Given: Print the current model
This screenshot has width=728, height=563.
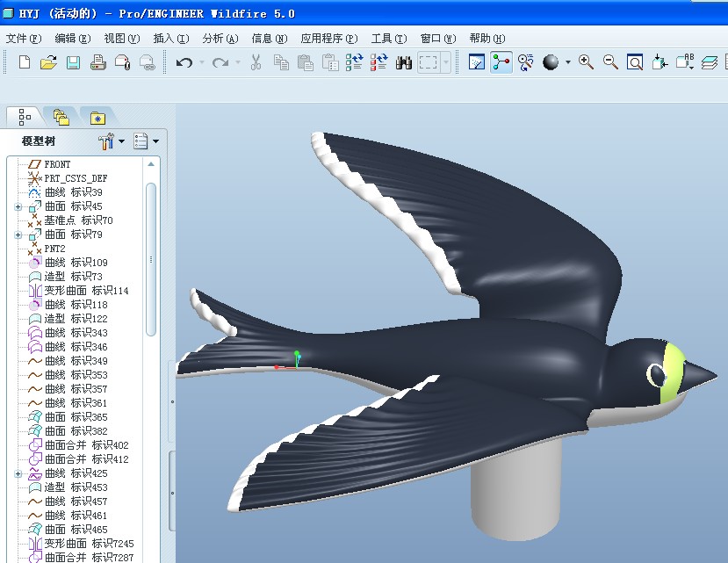Looking at the screenshot, I should click(98, 61).
